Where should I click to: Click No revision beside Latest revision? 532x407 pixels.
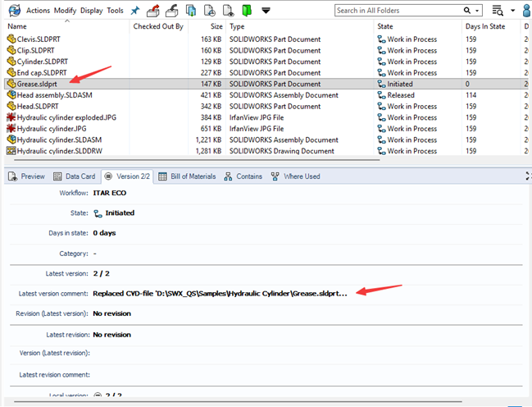112,335
